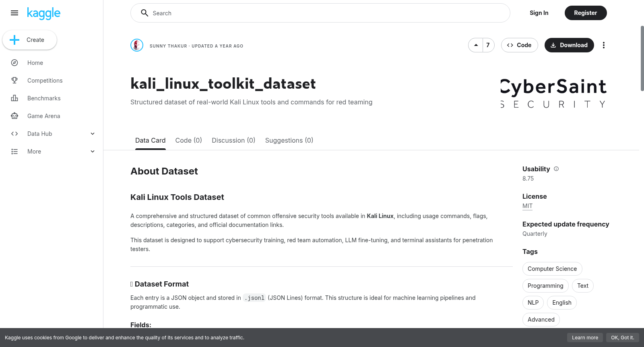Click the Tags heading
This screenshot has width=644, height=347.
(530, 251)
